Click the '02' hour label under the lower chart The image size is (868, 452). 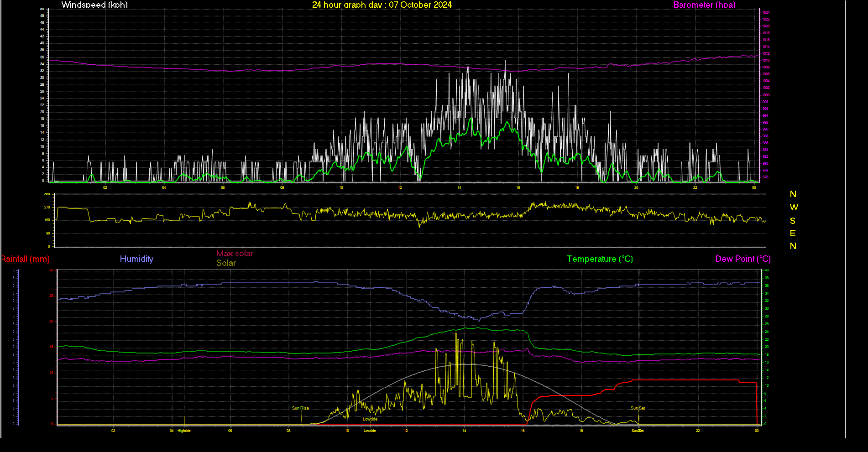(113, 431)
